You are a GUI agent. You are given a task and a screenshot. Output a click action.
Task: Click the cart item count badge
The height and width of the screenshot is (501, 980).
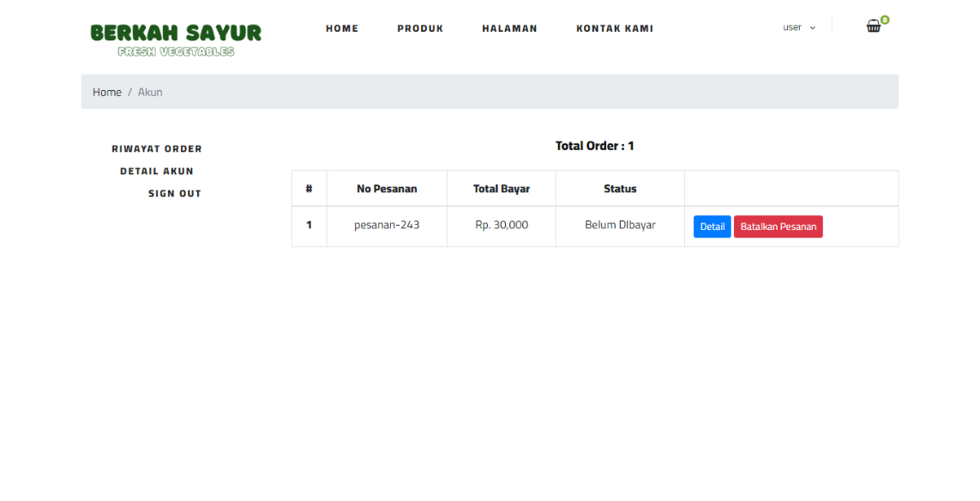coord(885,20)
